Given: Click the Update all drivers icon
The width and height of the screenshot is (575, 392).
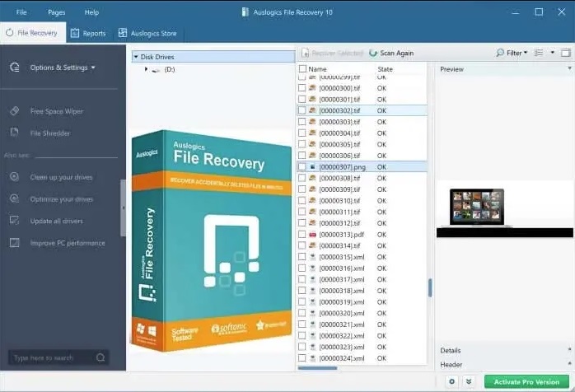Looking at the screenshot, I should pyautogui.click(x=14, y=221).
